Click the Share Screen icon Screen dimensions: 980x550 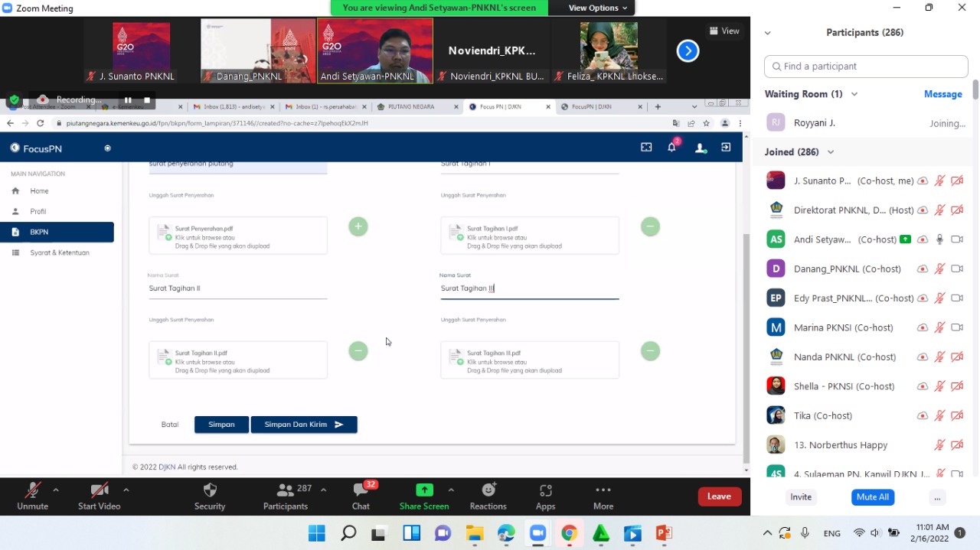pos(424,490)
